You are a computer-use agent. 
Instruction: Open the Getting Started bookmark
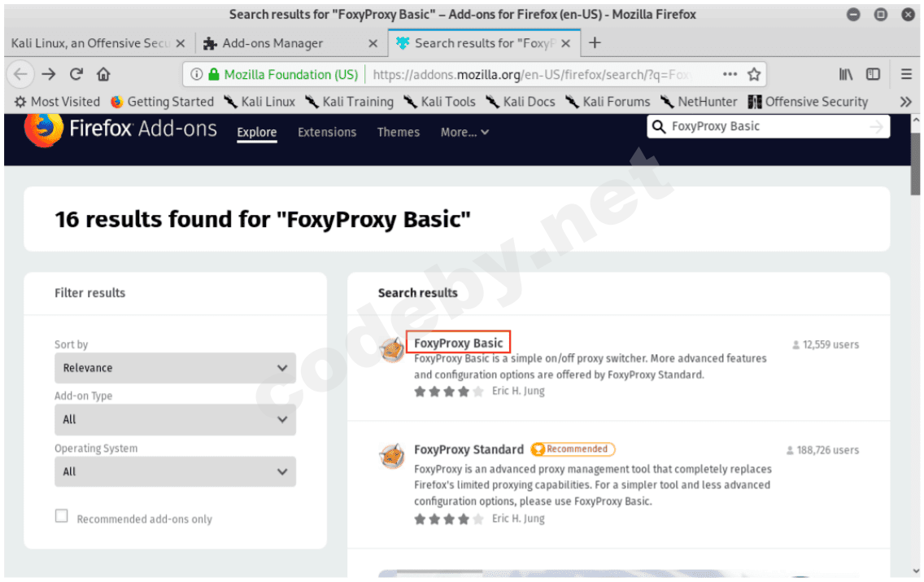pos(162,102)
